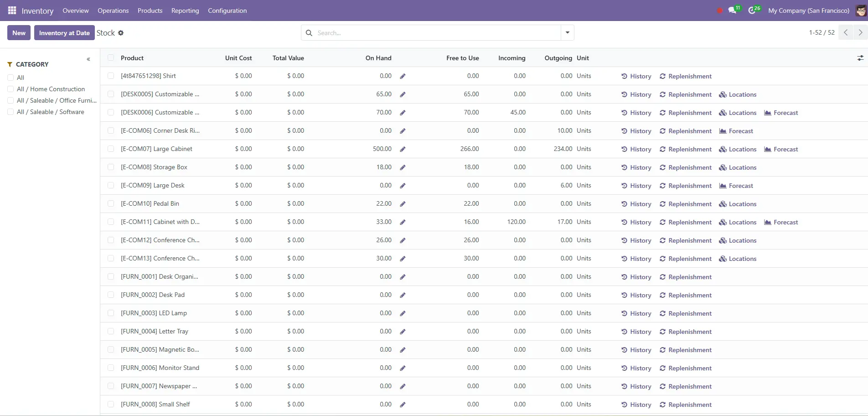Open the Reporting menu
This screenshot has height=416, width=868.
click(x=185, y=10)
